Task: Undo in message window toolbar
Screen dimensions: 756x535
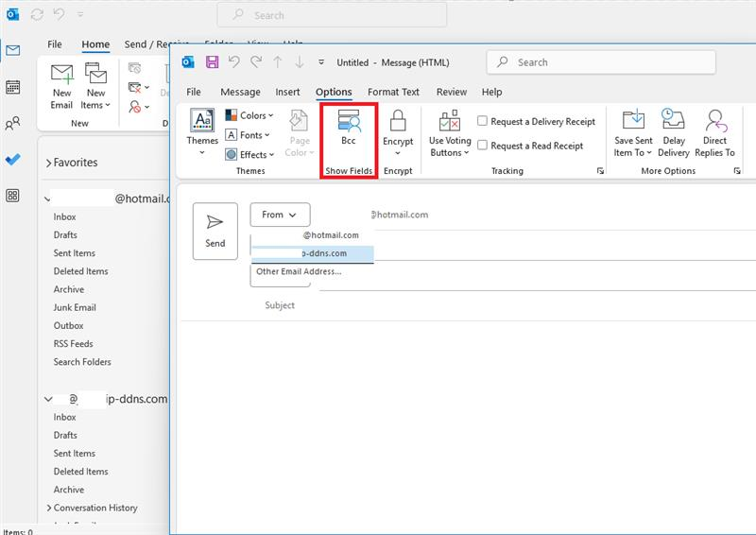Action: point(233,61)
